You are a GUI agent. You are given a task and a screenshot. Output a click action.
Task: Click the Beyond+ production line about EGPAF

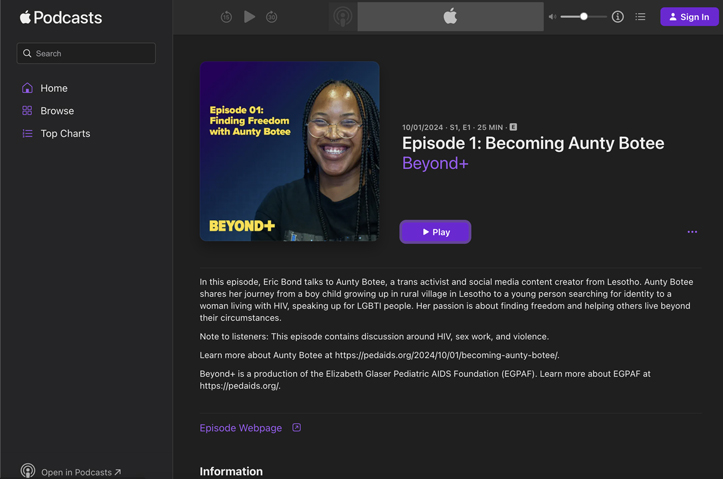[425, 379]
